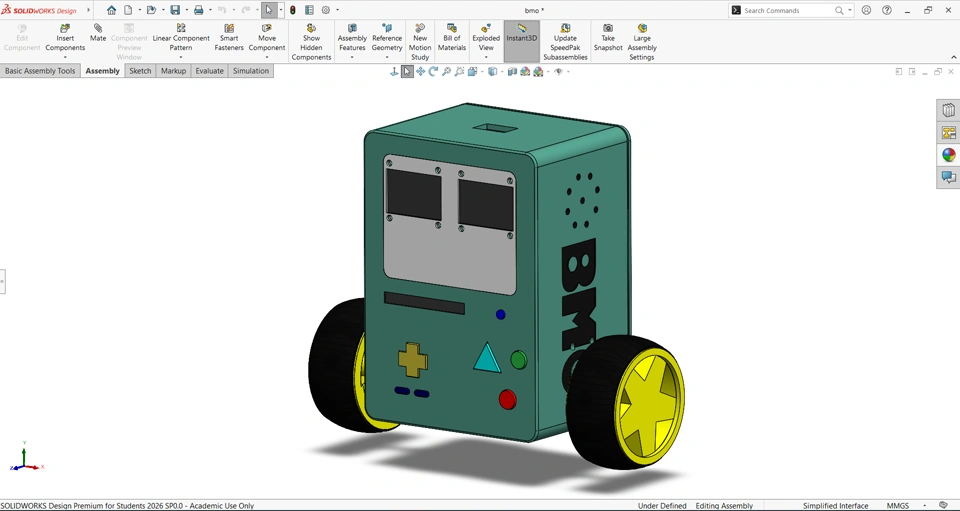Viewport: 960px width, 511px height.
Task: Expand the Assembly Features dropdown arrow
Action: point(352,58)
